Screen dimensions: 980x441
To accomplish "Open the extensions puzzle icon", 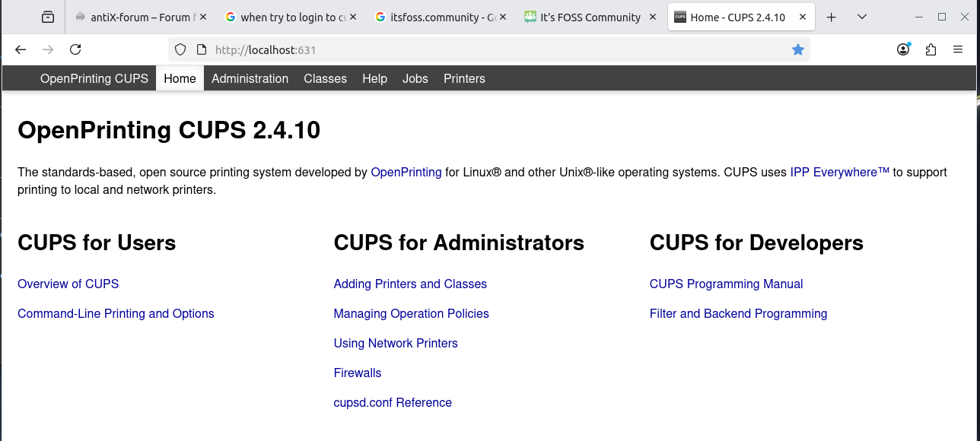I will (x=931, y=49).
